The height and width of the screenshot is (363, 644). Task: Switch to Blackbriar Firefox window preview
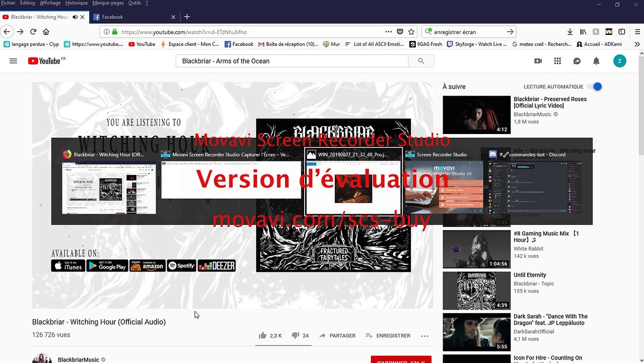pyautogui.click(x=109, y=181)
